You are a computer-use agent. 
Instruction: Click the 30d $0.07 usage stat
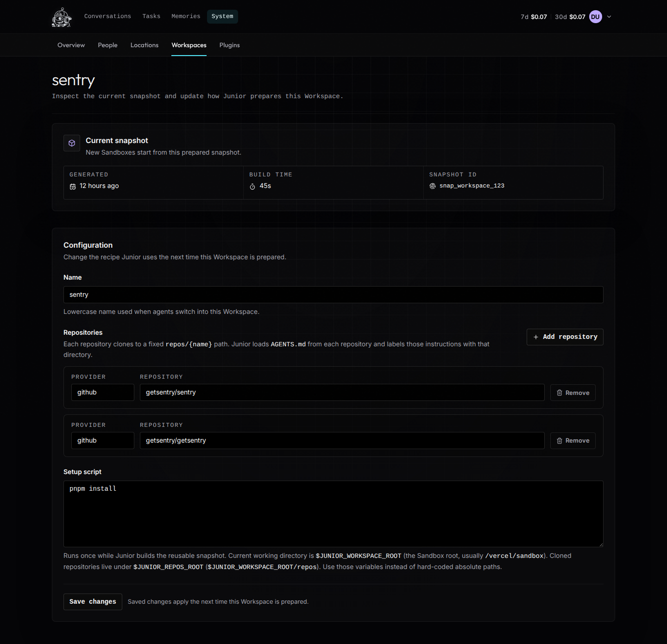click(570, 17)
